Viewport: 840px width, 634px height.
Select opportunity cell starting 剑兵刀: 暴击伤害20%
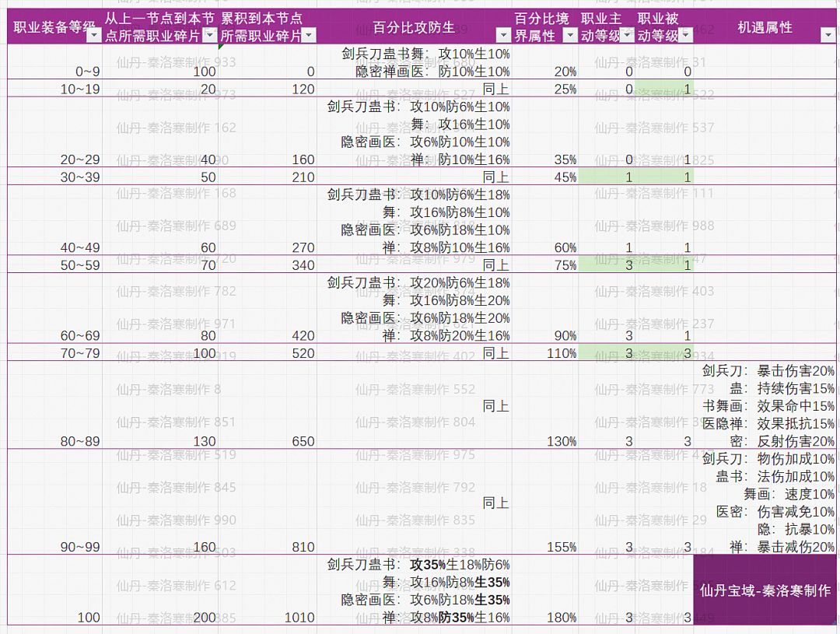click(765, 405)
